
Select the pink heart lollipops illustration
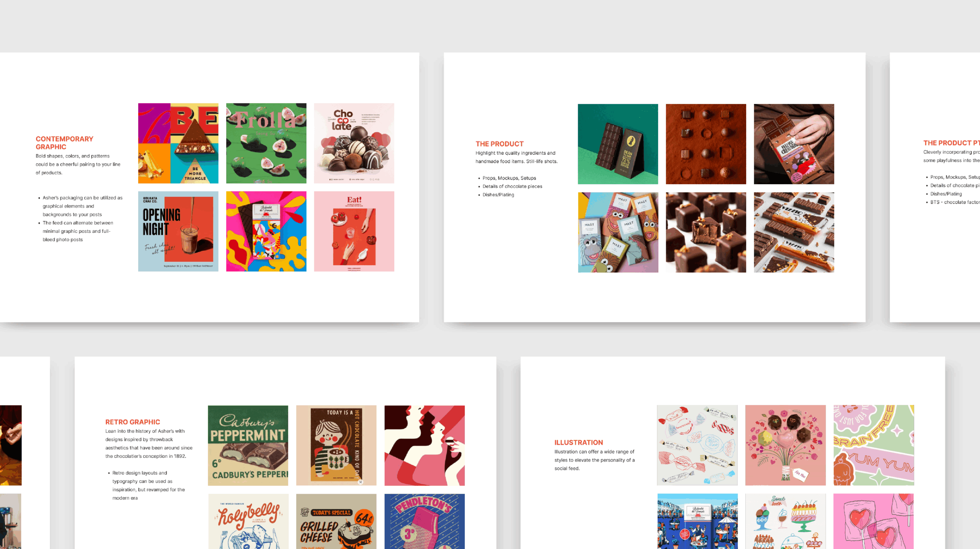point(874,521)
